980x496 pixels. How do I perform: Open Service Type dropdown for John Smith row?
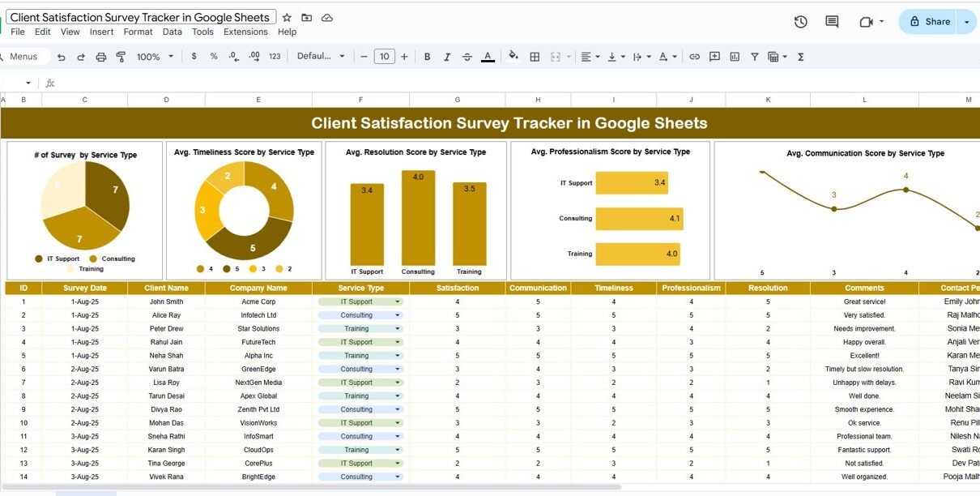pyautogui.click(x=397, y=301)
